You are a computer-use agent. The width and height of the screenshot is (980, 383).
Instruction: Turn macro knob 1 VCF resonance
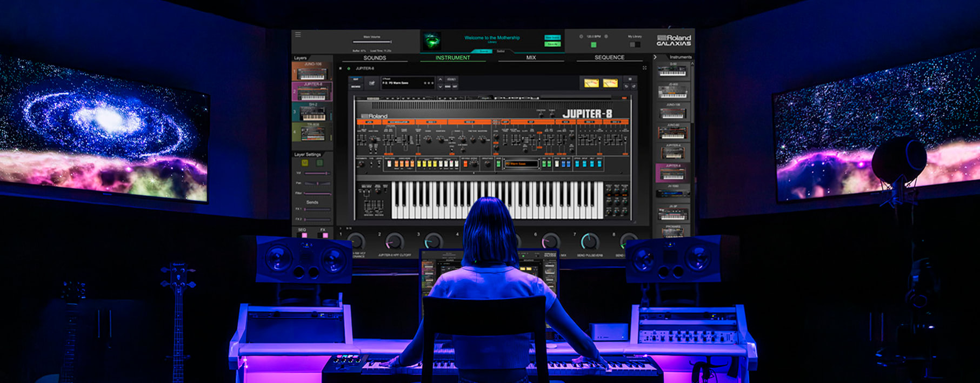tap(356, 241)
